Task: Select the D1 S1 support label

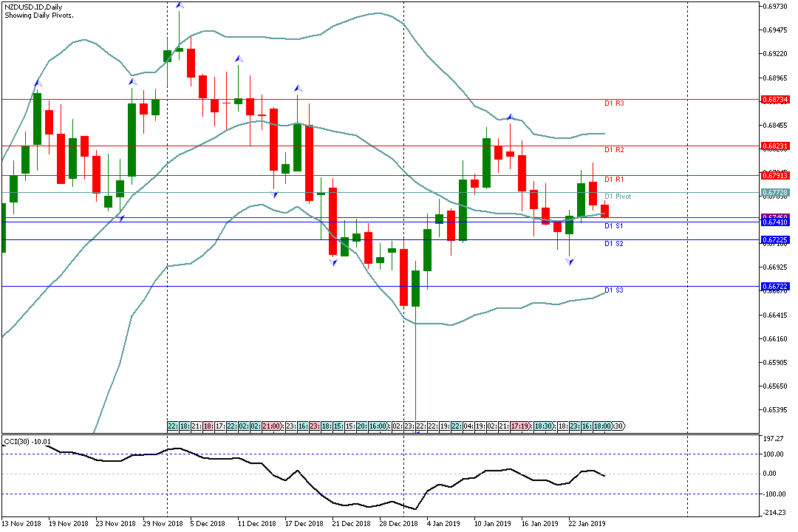Action: click(x=613, y=226)
